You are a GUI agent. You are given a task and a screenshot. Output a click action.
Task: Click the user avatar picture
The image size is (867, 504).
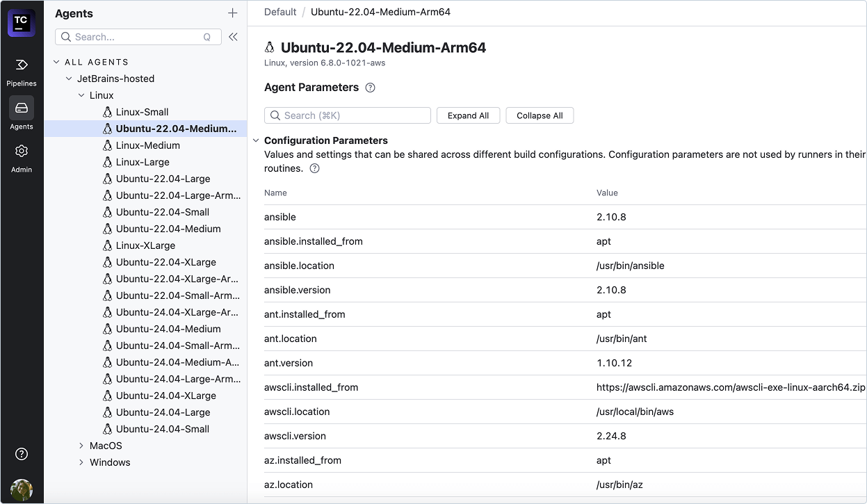22,490
